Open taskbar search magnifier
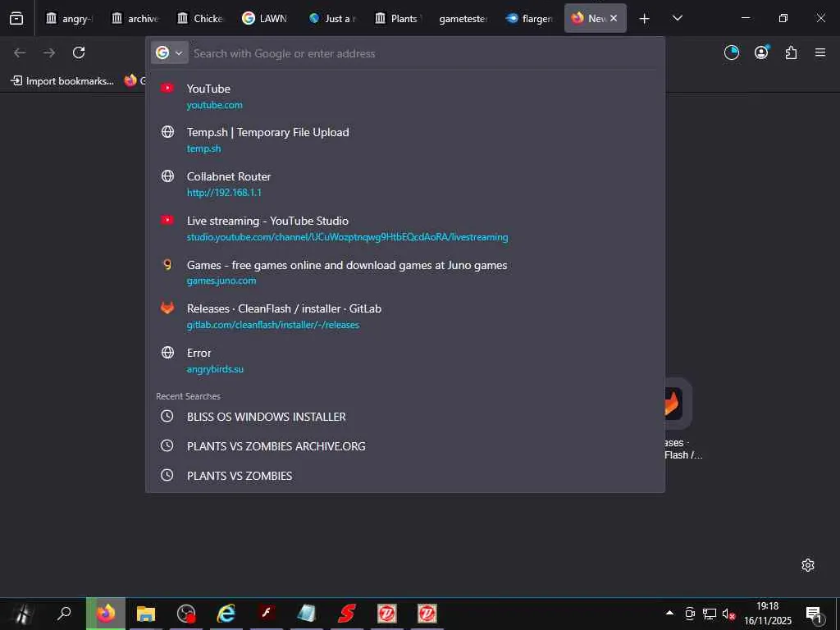 64,614
